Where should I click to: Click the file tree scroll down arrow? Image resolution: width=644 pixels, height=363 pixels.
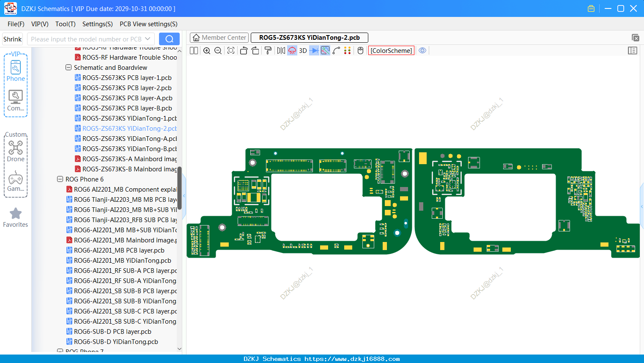click(179, 349)
